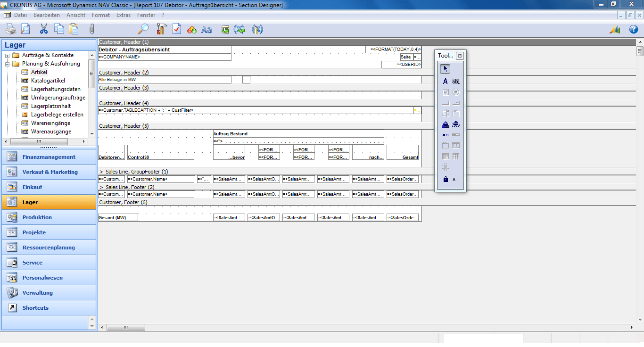Select the Shape tool in Toolbox

[x=445, y=135]
